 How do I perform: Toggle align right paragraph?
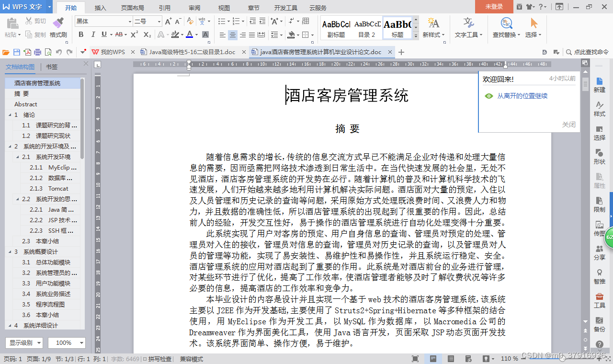(x=243, y=34)
